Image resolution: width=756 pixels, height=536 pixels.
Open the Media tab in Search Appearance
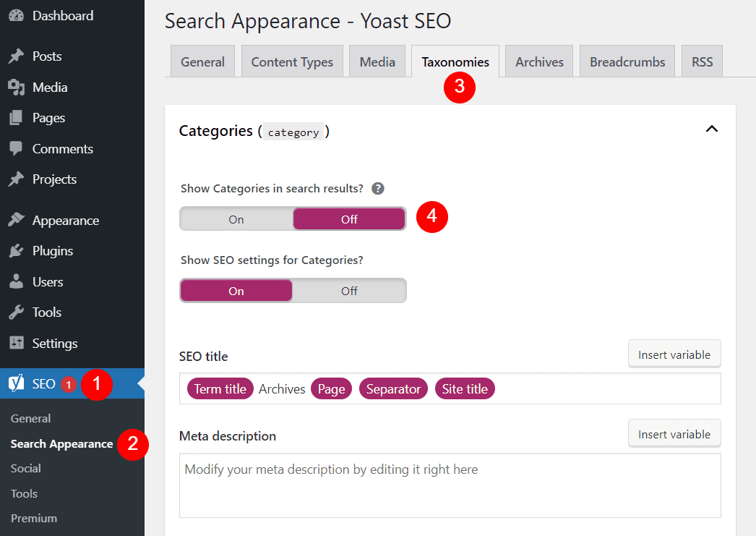tap(377, 61)
